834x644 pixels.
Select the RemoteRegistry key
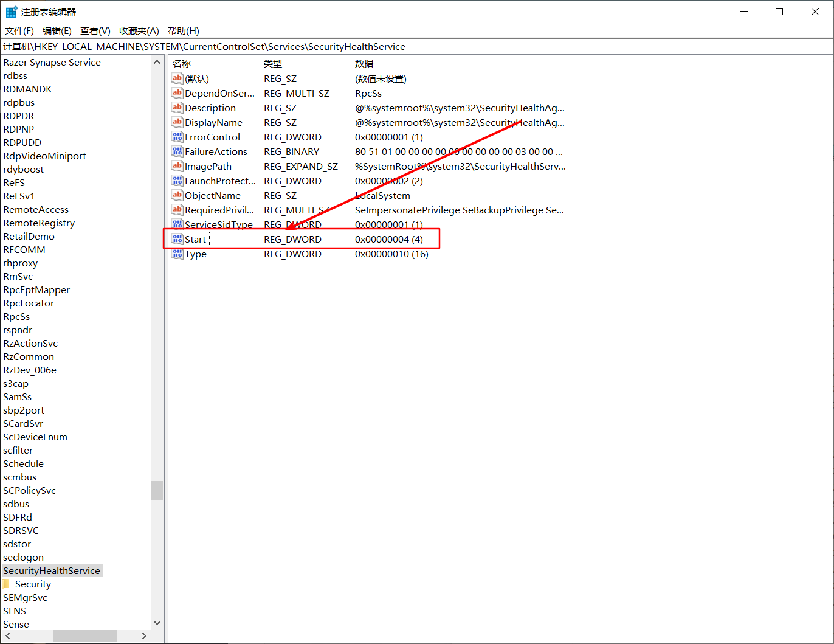39,223
